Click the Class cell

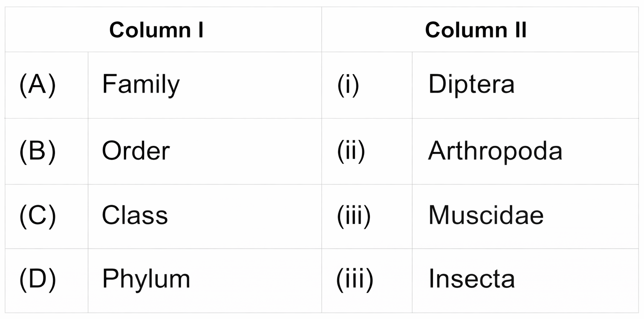(135, 215)
